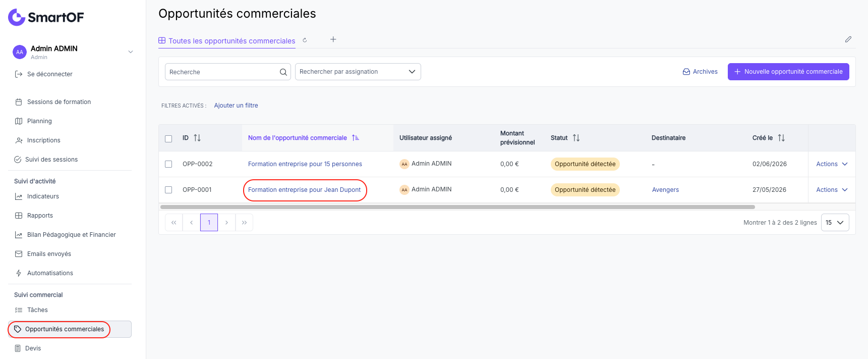Expand the Admin ADMIN account chevron
The image size is (868, 359).
[x=131, y=52]
